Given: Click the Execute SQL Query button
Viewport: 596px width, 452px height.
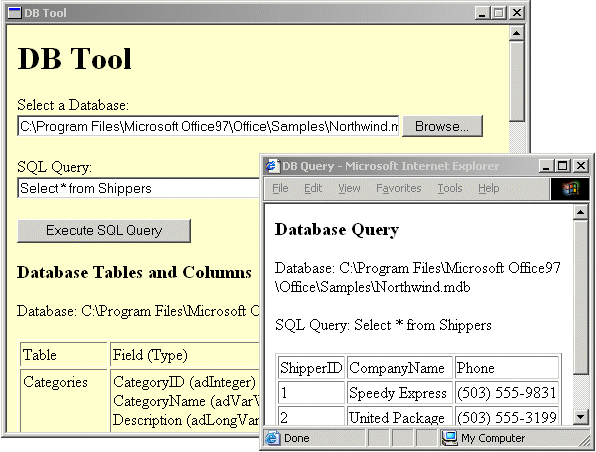Looking at the screenshot, I should click(x=104, y=230).
